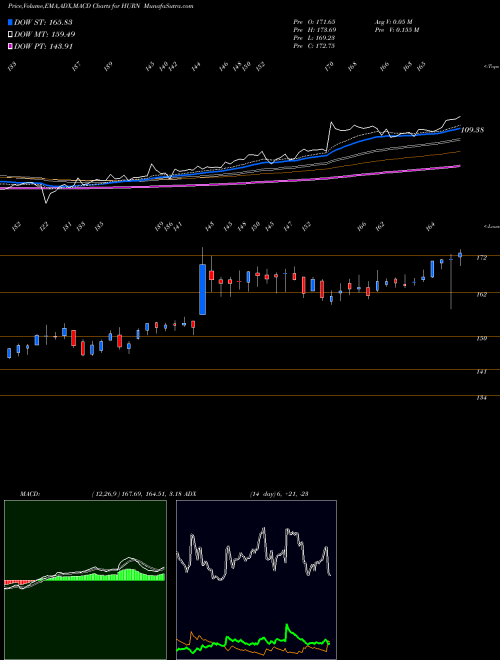The image size is (500, 660).
Task: Click the ADX (14 day) values text
Action: coord(278,494)
